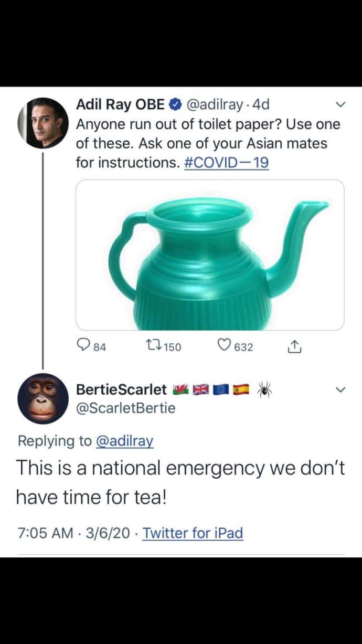Open the teal lota image in the tweet
Viewport: 362px width, 644px height.
[x=210, y=256]
